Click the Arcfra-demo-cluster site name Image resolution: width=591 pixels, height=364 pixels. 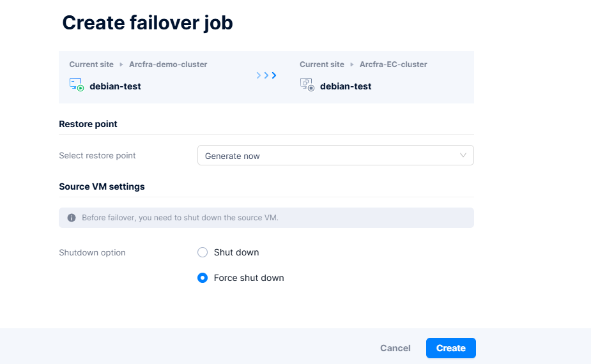tap(168, 64)
